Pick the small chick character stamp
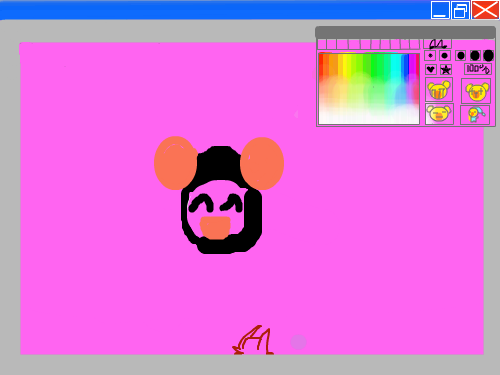This screenshot has width=500, height=375. point(475,115)
